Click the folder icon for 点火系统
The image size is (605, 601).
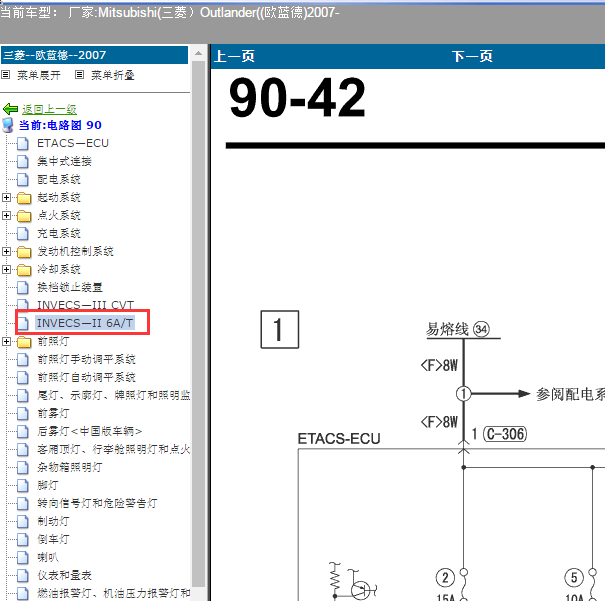tap(24, 215)
